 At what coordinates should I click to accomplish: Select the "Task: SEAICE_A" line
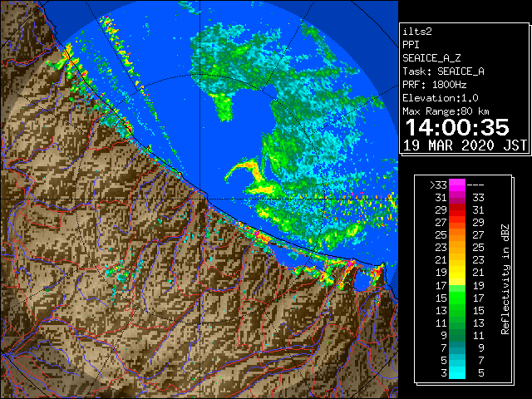point(443,71)
